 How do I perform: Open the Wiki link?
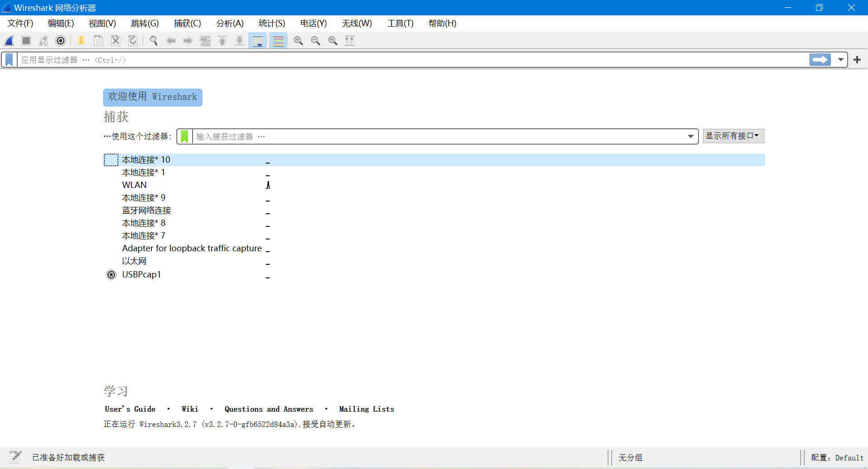click(190, 409)
